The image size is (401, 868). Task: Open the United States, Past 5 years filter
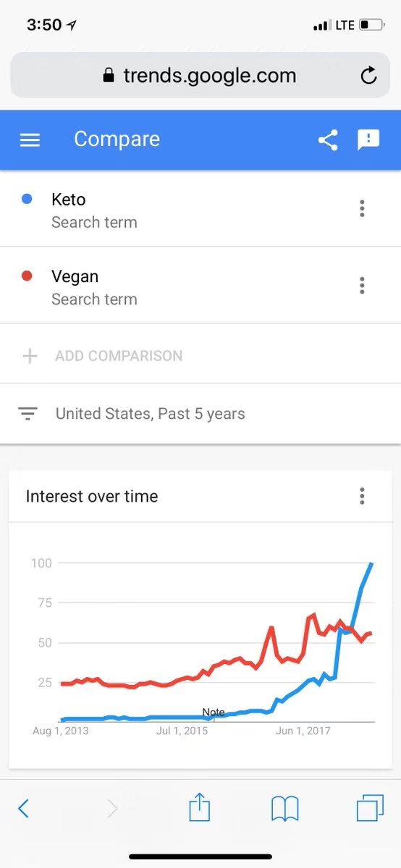coord(200,414)
